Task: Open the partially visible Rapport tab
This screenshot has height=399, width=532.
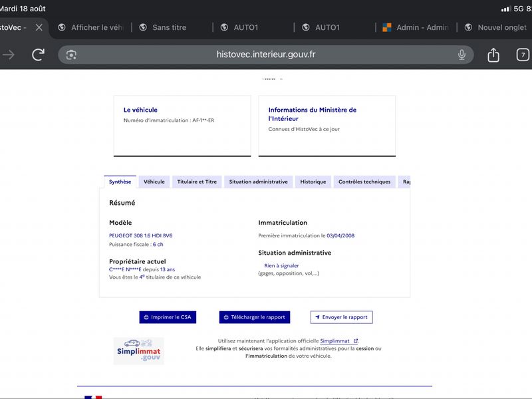Action: tap(404, 182)
